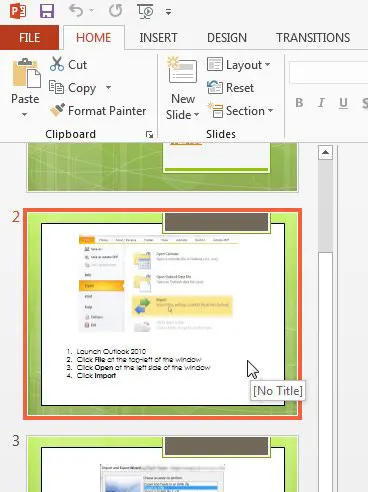The height and width of the screenshot is (492, 368).
Task: Open the Customize Quick Access Toolbar arrow
Action: (168, 12)
